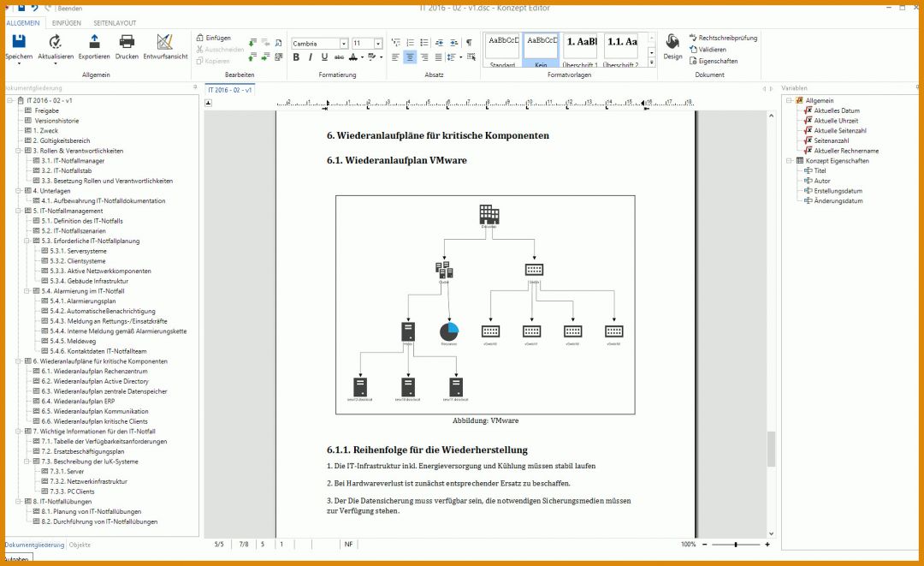Click the vertical scrollbar thumb of document
This screenshot has height=566, width=924.
tap(771, 449)
